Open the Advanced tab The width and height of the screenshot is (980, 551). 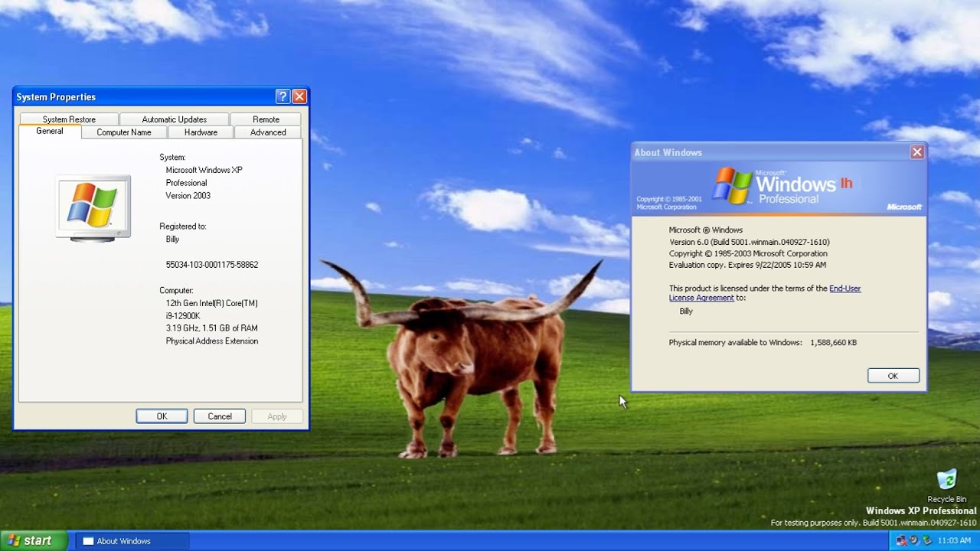[268, 132]
